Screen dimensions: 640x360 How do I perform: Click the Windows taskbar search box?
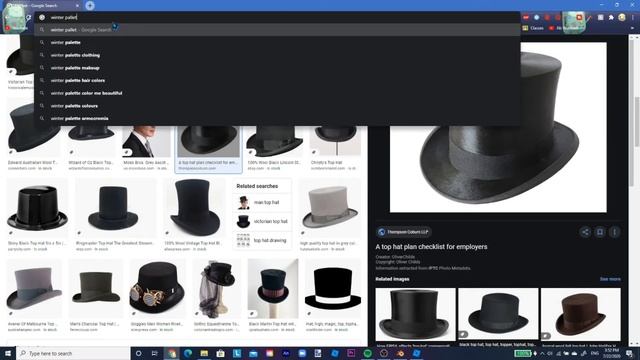click(73, 353)
